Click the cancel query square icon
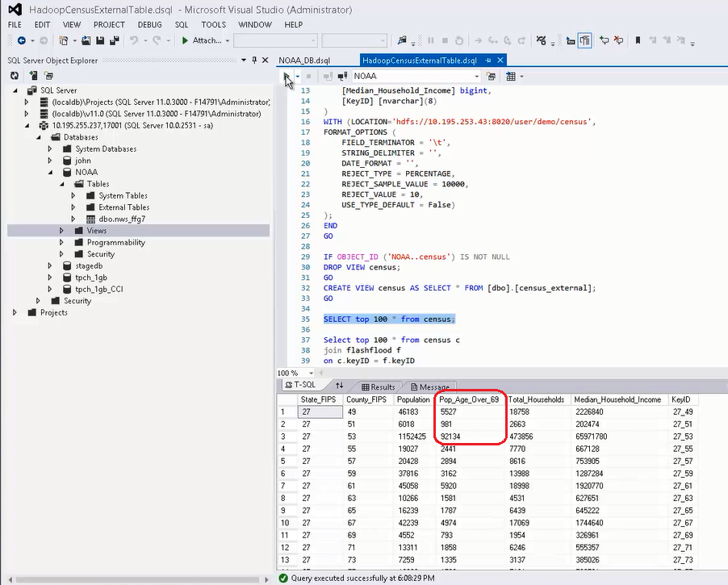This screenshot has width=728, height=585. pyautogui.click(x=309, y=76)
